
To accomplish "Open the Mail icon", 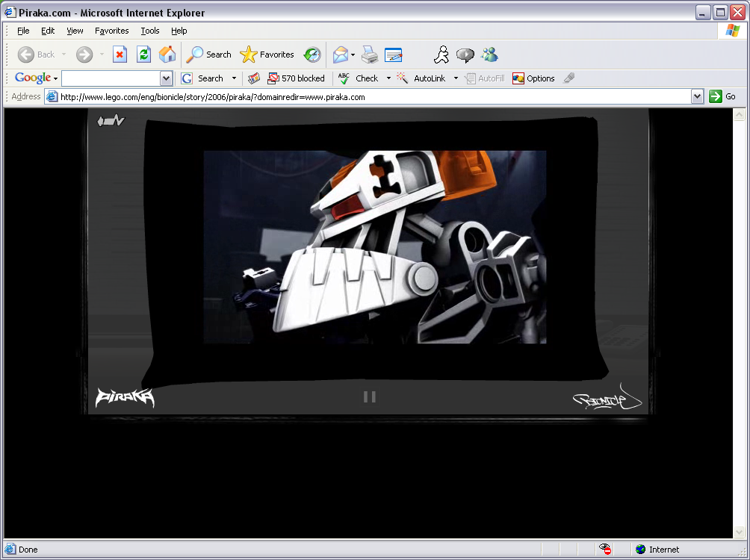I will 340,55.
